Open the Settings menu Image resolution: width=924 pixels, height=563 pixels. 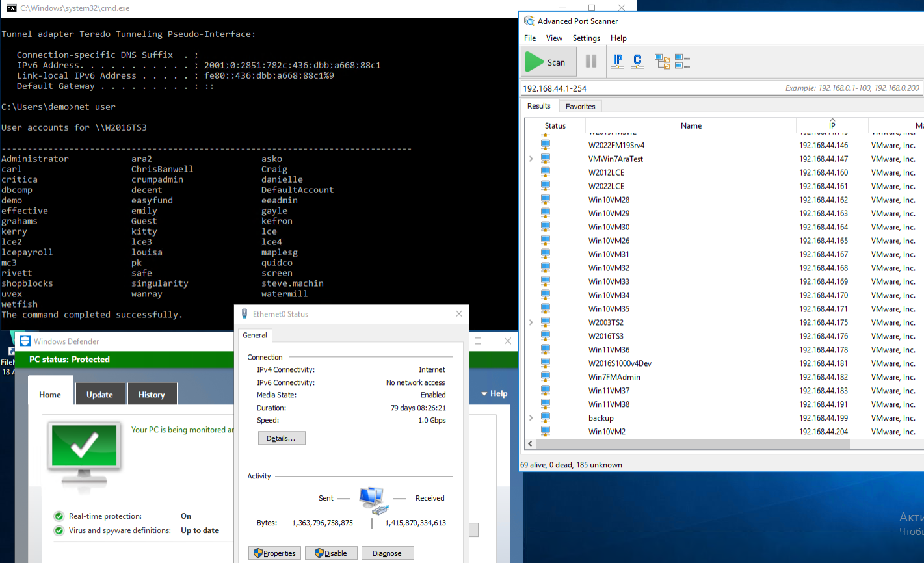click(x=587, y=38)
